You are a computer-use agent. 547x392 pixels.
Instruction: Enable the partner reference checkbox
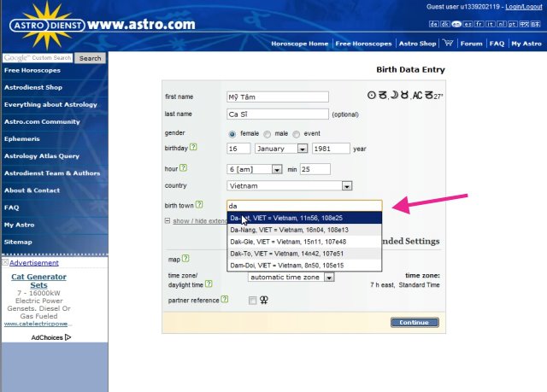click(252, 301)
